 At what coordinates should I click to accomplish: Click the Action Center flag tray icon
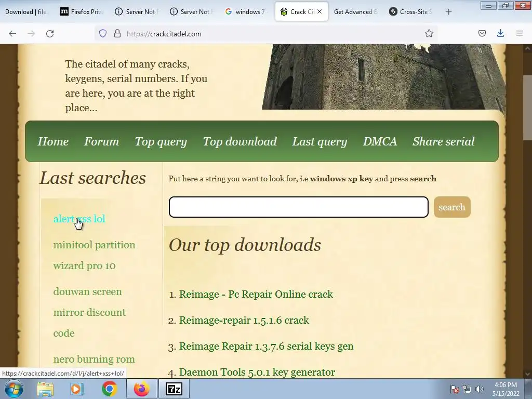pos(455,389)
